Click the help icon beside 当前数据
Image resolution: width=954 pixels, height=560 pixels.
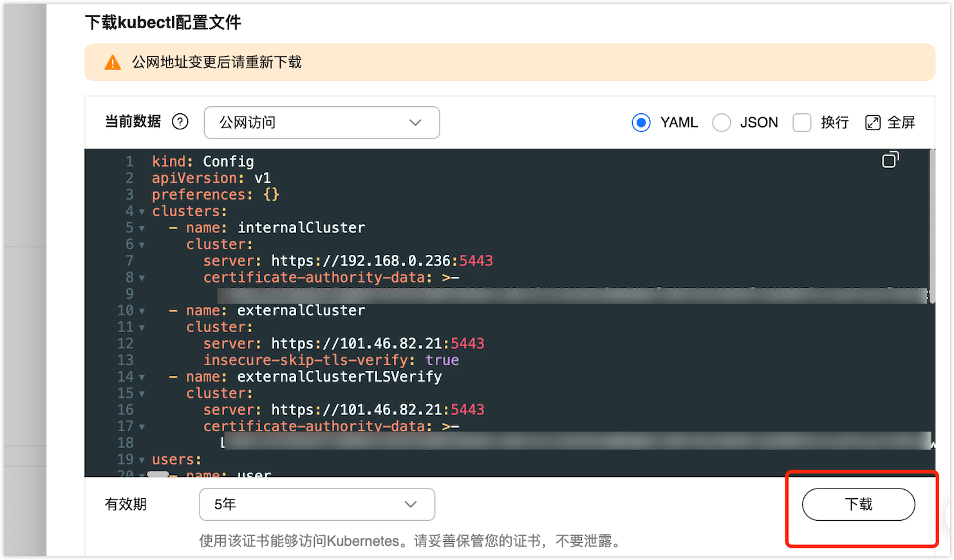180,121
